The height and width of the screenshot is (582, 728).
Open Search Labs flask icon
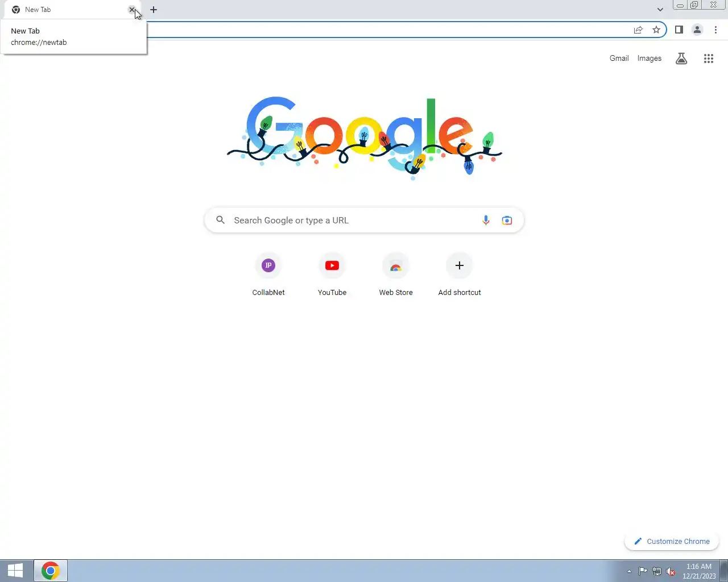coord(681,58)
